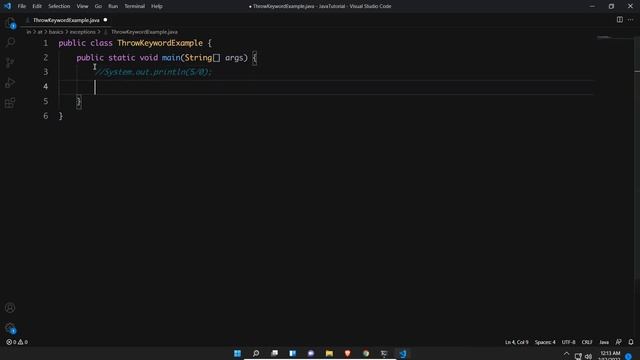Viewport: 640px width, 360px height.
Task: Click line number 6 in gutter
Action: tap(45, 116)
